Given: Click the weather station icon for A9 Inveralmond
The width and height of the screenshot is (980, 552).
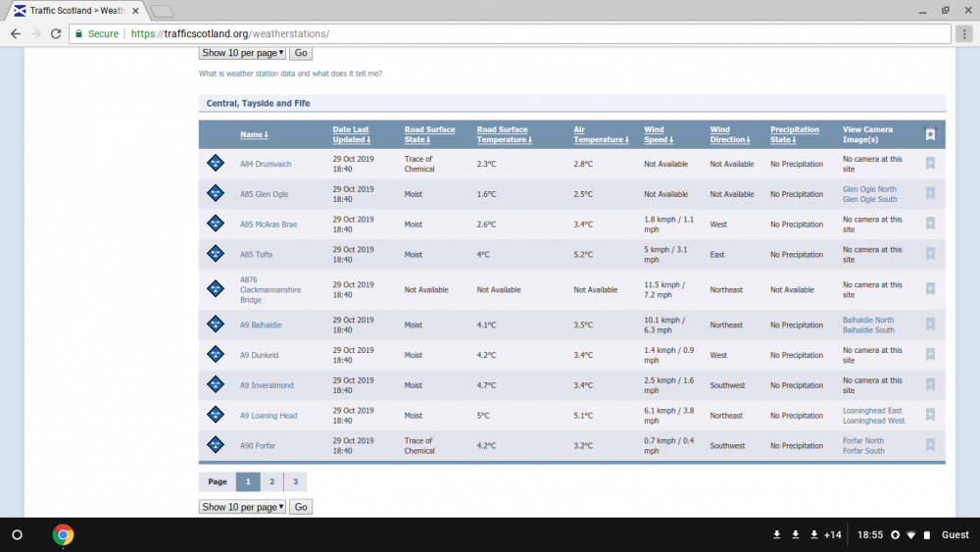Looking at the screenshot, I should click(216, 384).
